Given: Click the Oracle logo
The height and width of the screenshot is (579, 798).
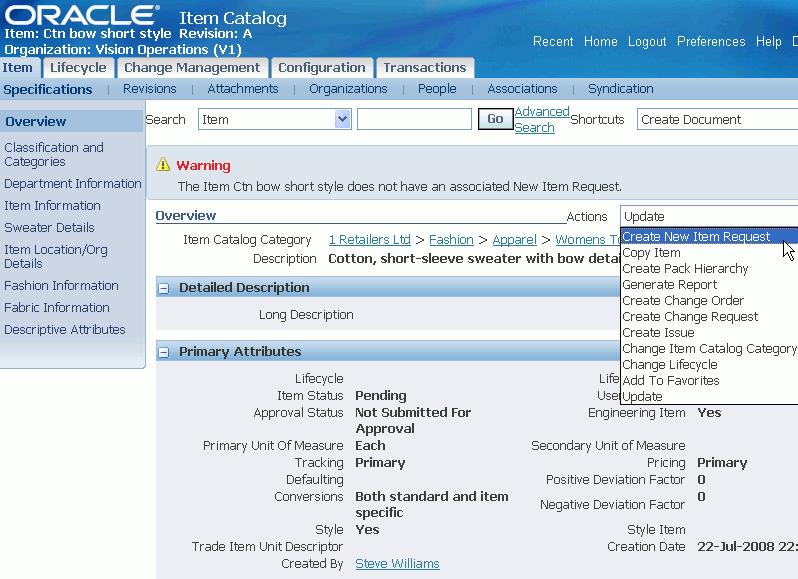Looking at the screenshot, I should [82, 15].
